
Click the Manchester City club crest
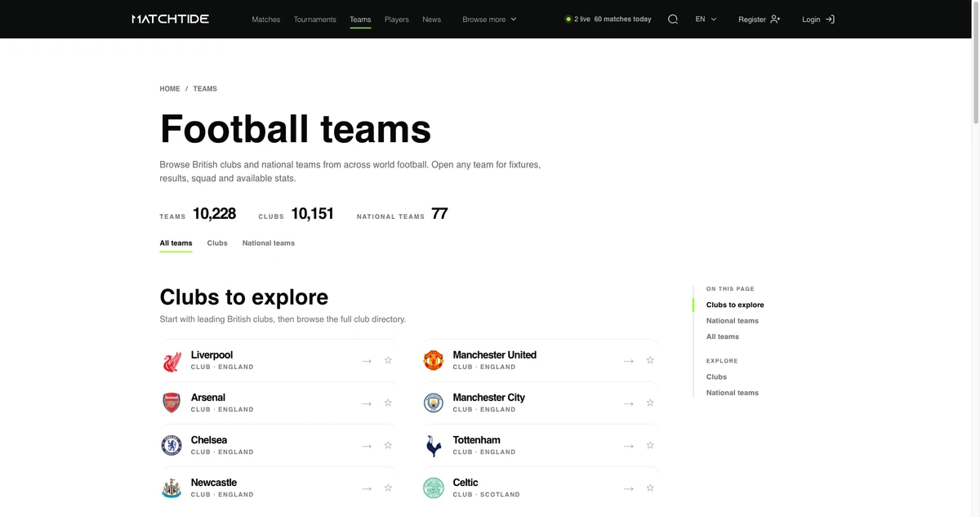[434, 403]
